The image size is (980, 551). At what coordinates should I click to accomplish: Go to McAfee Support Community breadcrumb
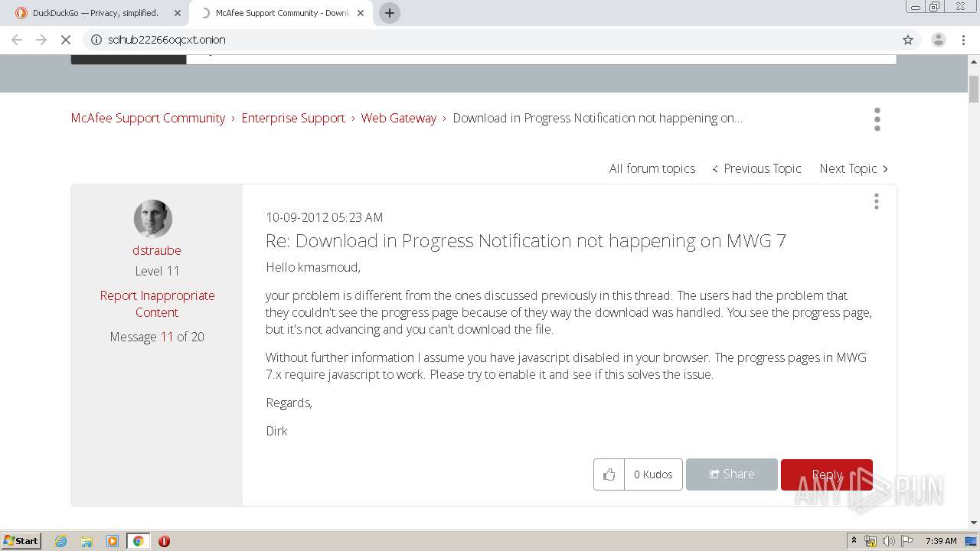[x=148, y=118]
